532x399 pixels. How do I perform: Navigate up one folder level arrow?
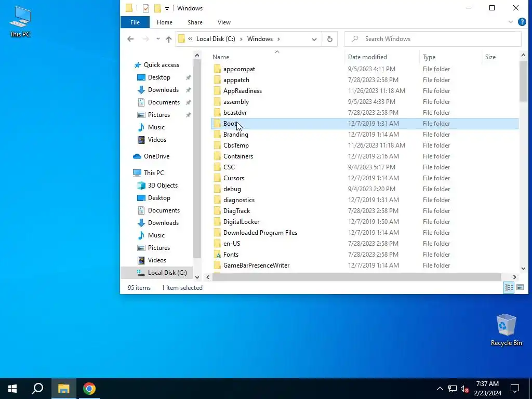point(169,39)
